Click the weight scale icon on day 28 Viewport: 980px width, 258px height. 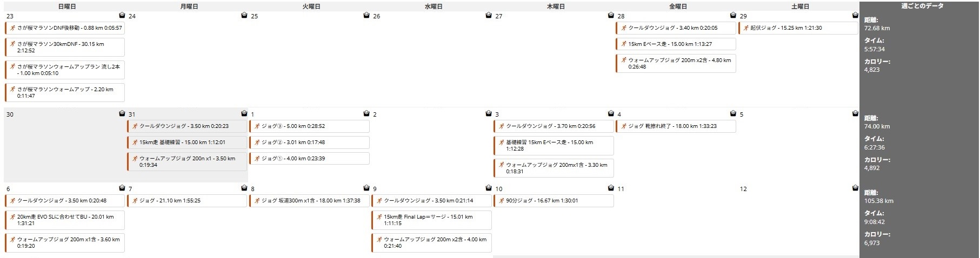[x=733, y=16]
